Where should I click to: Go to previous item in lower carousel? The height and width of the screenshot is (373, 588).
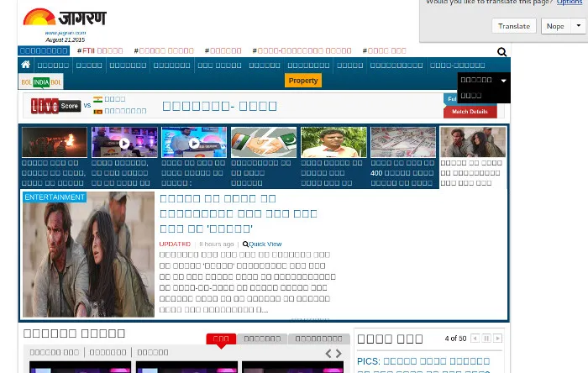tap(328, 353)
